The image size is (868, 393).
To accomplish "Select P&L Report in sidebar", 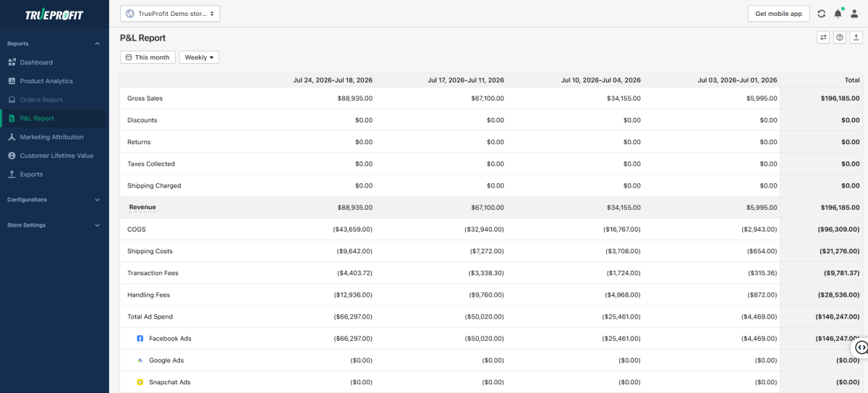I will click(x=53, y=118).
